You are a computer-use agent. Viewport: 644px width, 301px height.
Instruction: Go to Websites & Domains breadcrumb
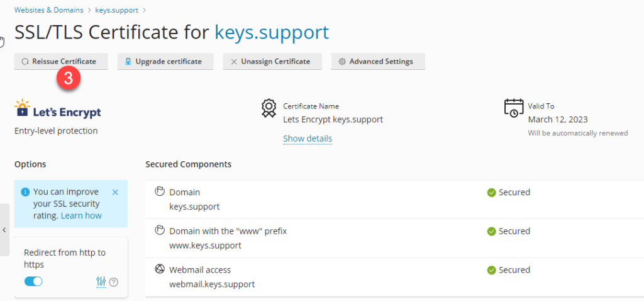(50, 10)
